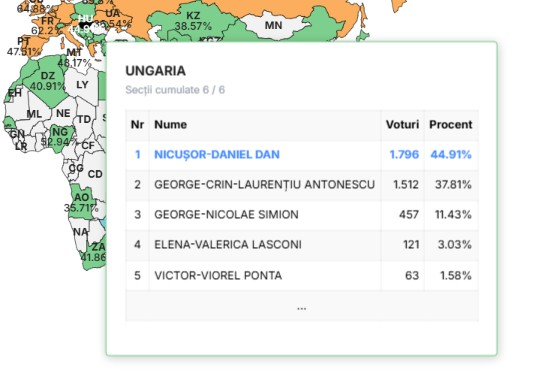Screen dimensions: 548x378
Task: Click Namibia NA region on map
Action: [x=80, y=232]
